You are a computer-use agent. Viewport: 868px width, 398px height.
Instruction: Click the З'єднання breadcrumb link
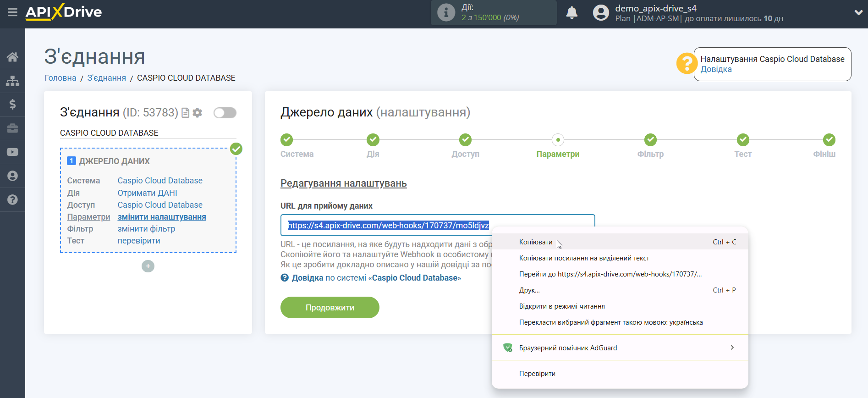[x=106, y=78]
